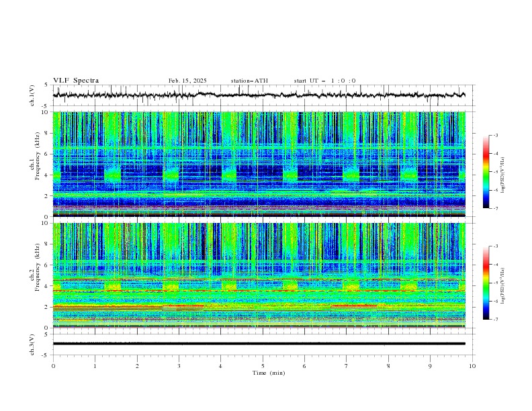The width and height of the screenshot is (532, 411).
Task: Click the ch.1 "Frequency (kHz)" axis label
Action: pos(38,156)
